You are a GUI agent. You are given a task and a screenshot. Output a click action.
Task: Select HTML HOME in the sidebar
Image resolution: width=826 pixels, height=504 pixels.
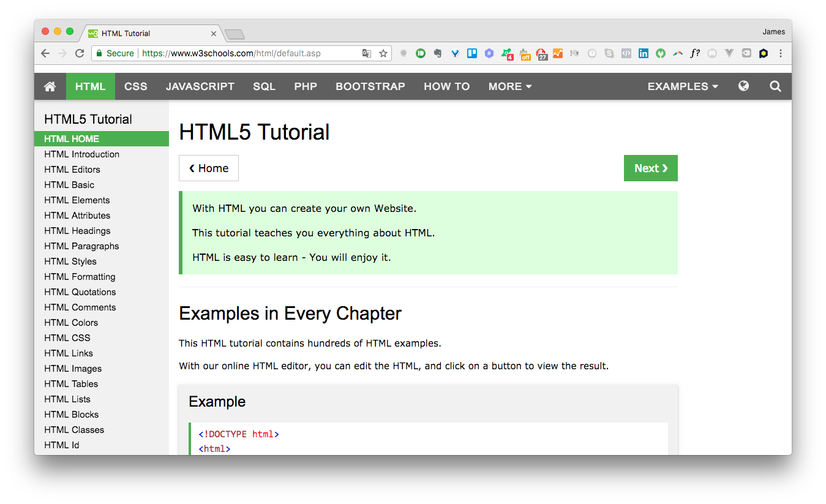click(x=102, y=139)
